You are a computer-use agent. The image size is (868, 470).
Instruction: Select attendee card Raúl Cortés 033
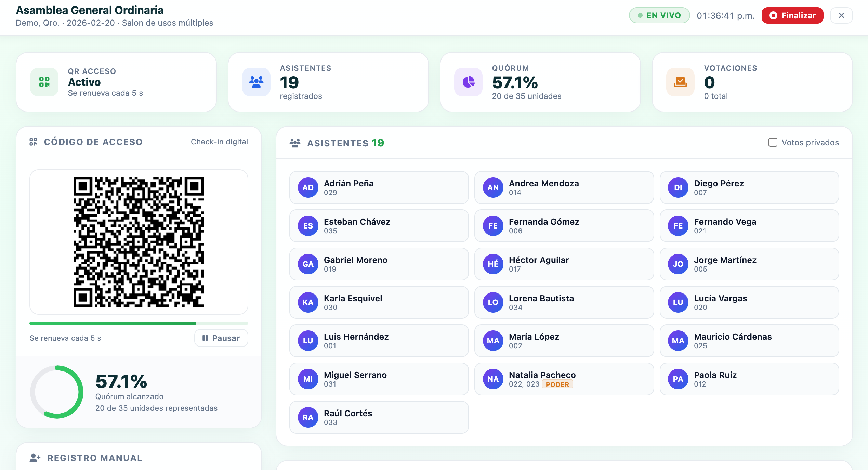[379, 417]
